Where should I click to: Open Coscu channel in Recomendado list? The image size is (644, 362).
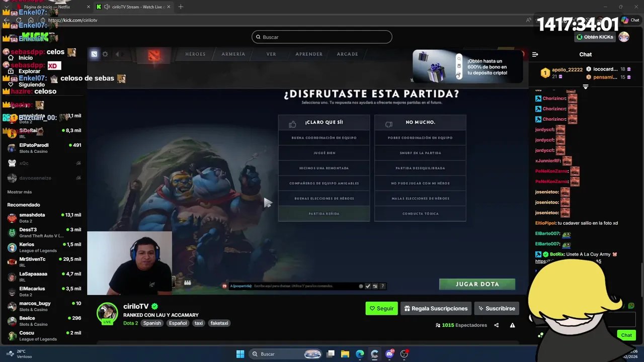tap(44, 336)
